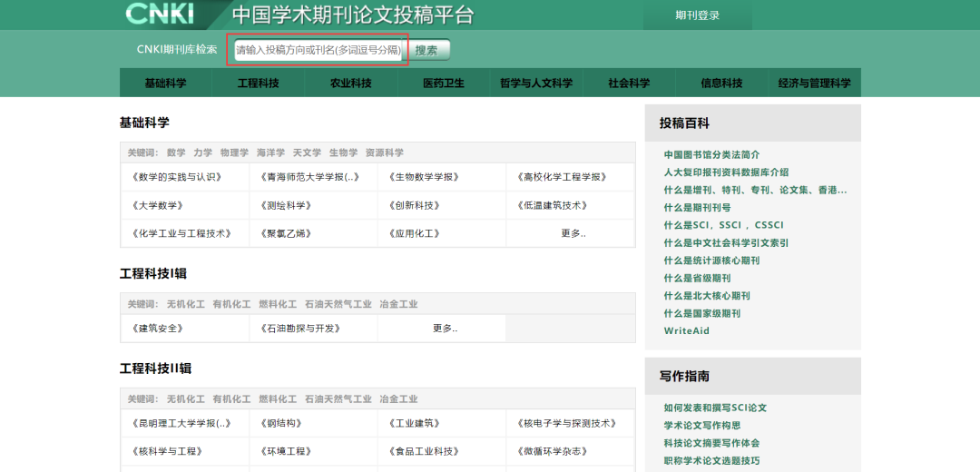This screenshot has width=980, height=472.
Task: Open 如何发表和撰写SCI论文 link
Action: 716,408
